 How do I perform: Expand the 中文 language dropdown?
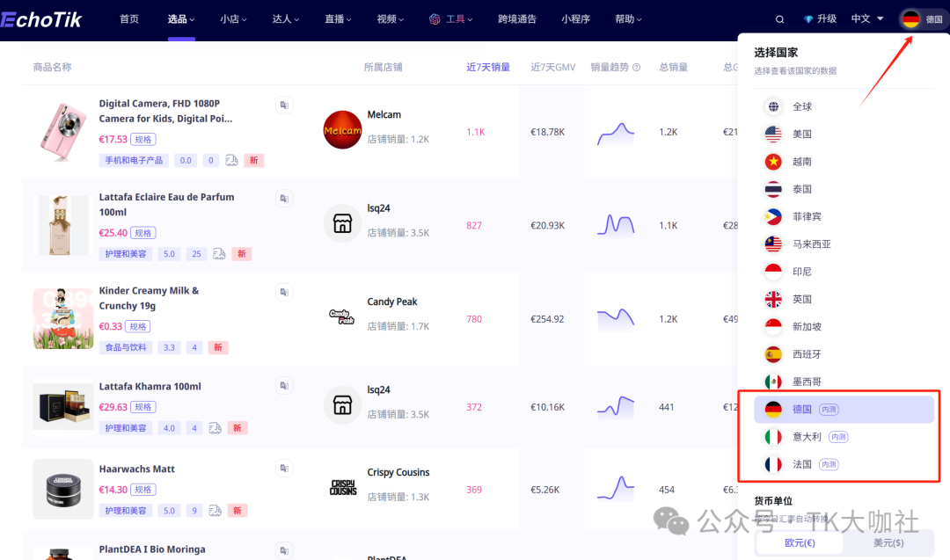[863, 18]
